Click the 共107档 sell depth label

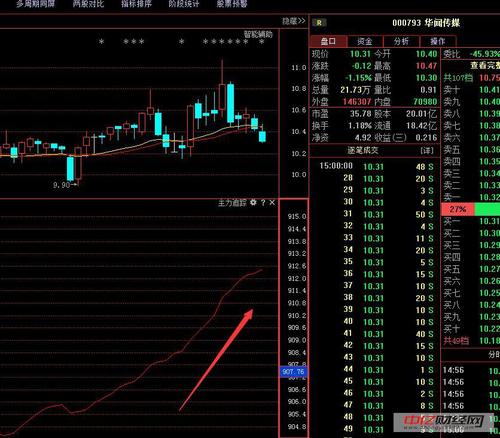click(458, 78)
